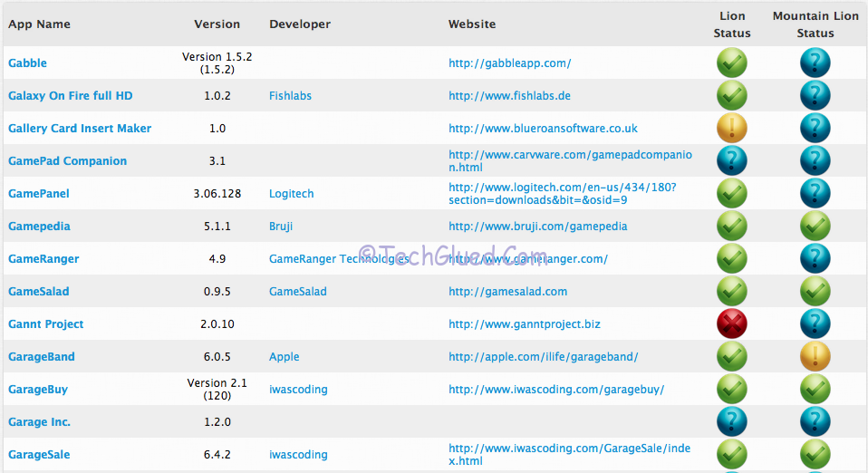This screenshot has height=473, width=868.
Task: Click GamePad Companion's Mountain Lion question icon
Action: pos(815,160)
